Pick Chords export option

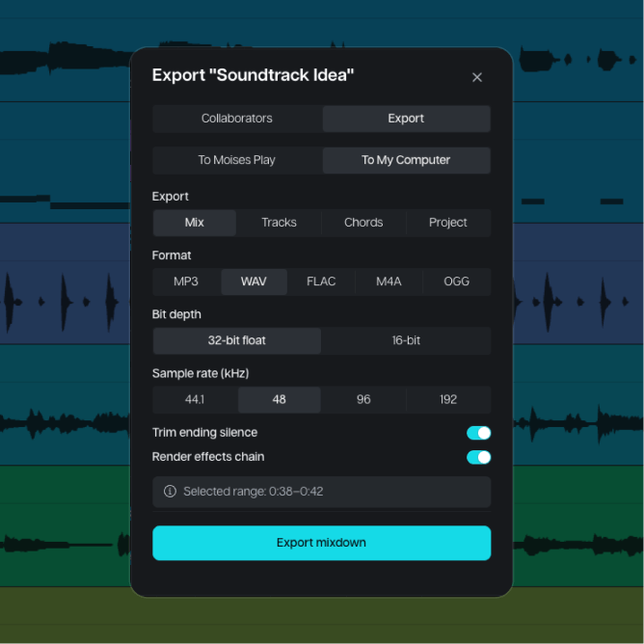pyautogui.click(x=363, y=223)
